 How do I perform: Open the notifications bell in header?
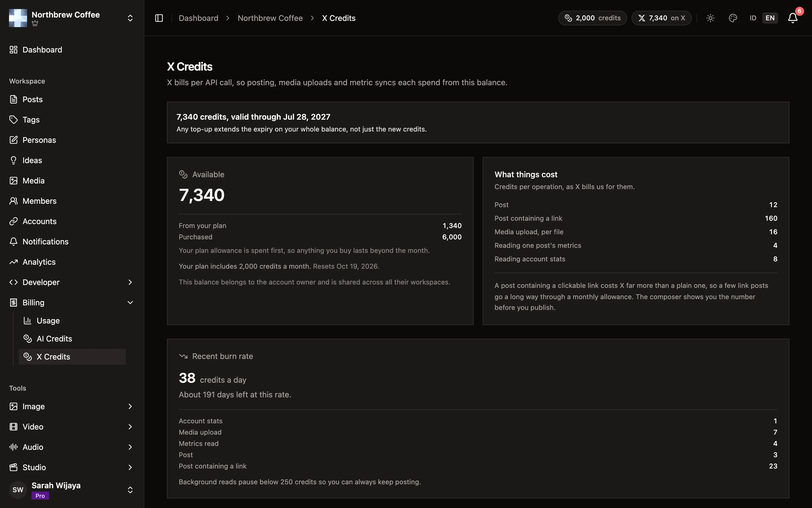tap(793, 18)
